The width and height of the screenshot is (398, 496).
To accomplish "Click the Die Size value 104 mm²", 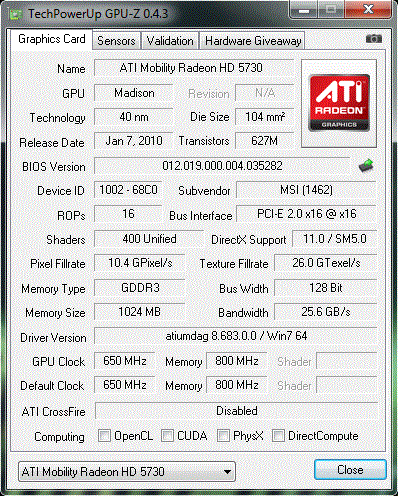I will 265,117.
